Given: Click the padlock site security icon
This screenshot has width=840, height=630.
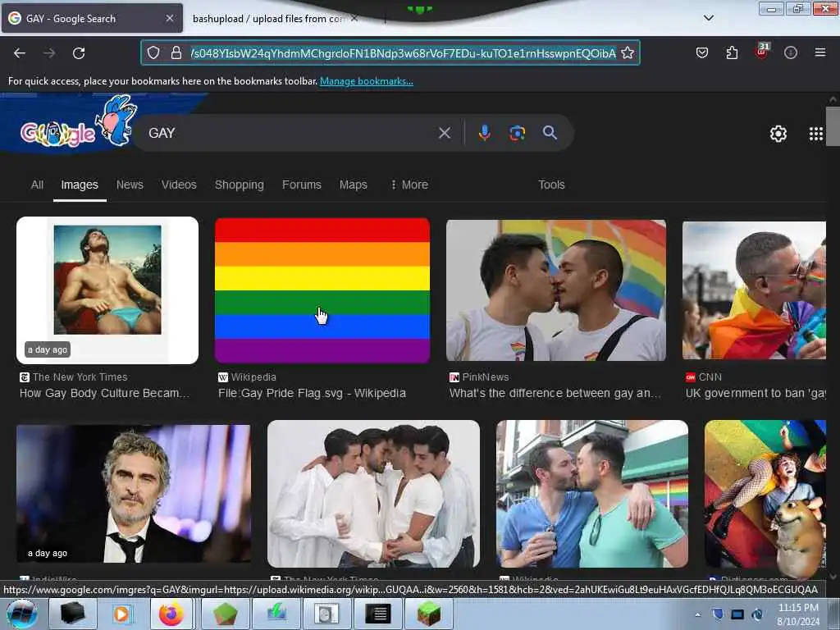Looking at the screenshot, I should click(x=176, y=52).
